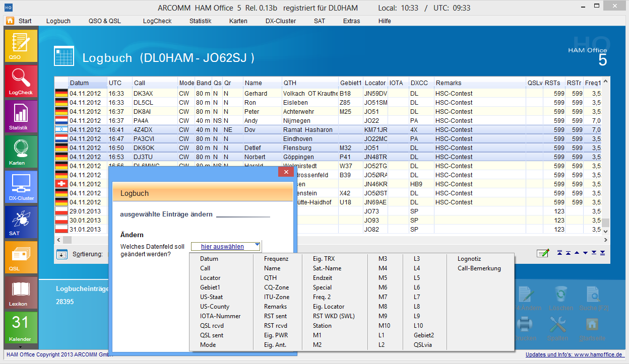Click the Startseite home icon

click(x=592, y=324)
